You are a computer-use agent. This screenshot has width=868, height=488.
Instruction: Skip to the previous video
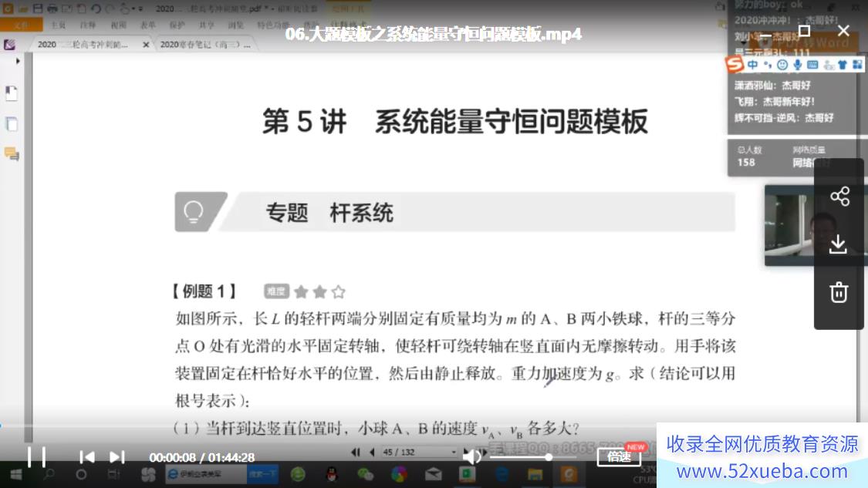[87, 457]
